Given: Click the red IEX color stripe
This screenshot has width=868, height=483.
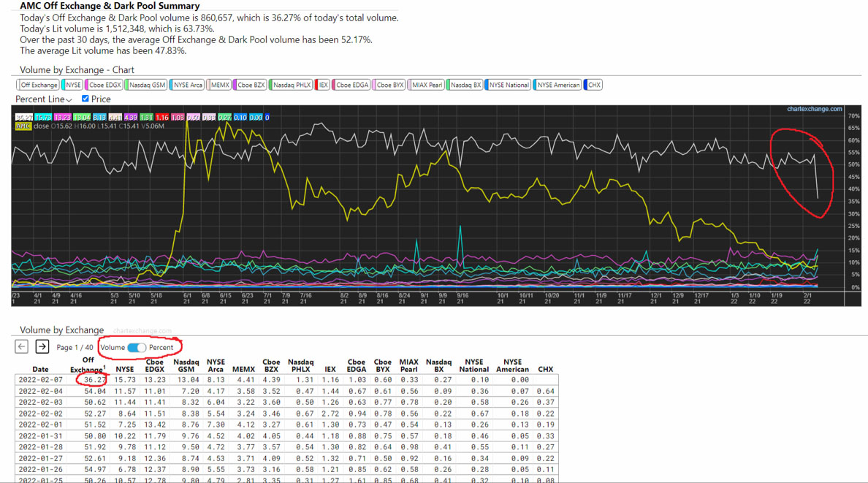Looking at the screenshot, I should point(317,84).
